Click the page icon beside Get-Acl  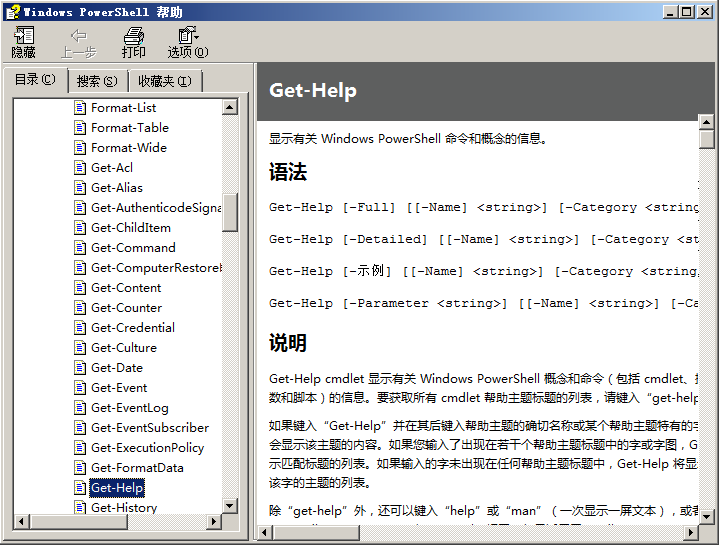click(80, 168)
